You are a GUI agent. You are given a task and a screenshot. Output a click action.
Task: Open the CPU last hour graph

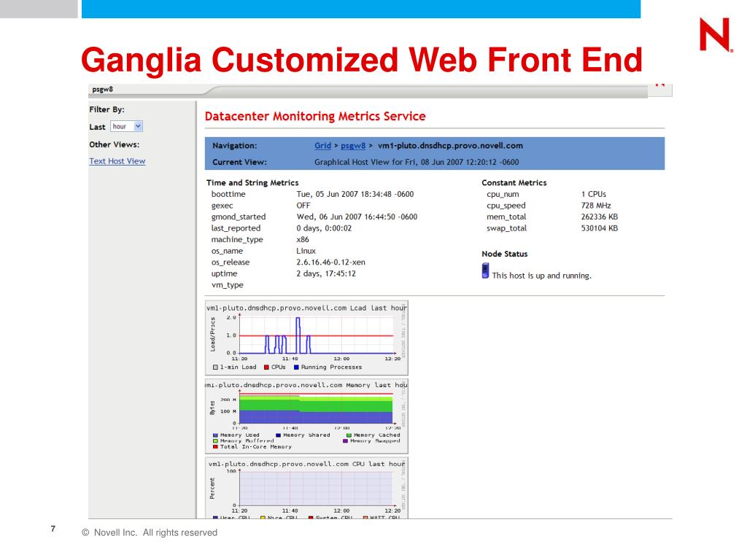pyautogui.click(x=306, y=488)
